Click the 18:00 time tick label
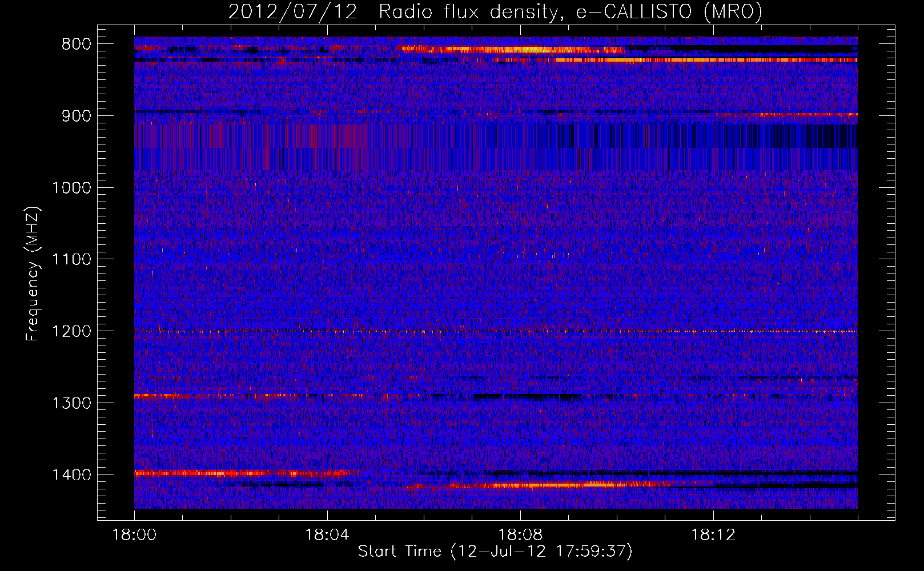 click(134, 535)
